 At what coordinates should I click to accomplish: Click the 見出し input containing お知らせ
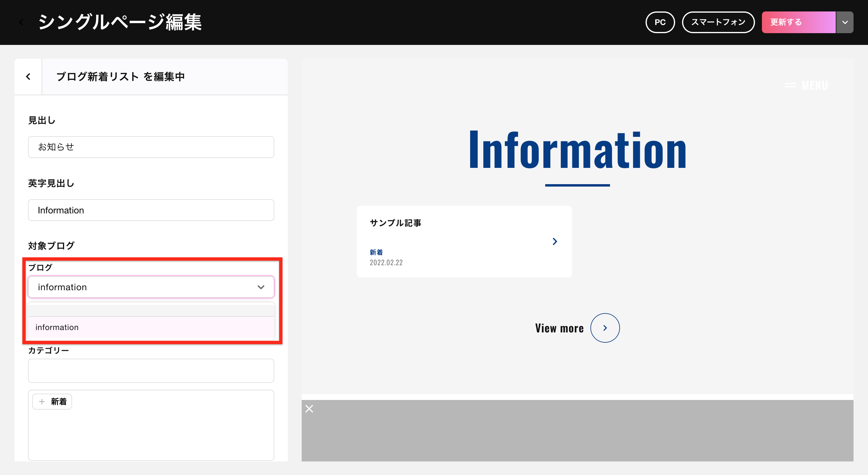[x=151, y=147]
